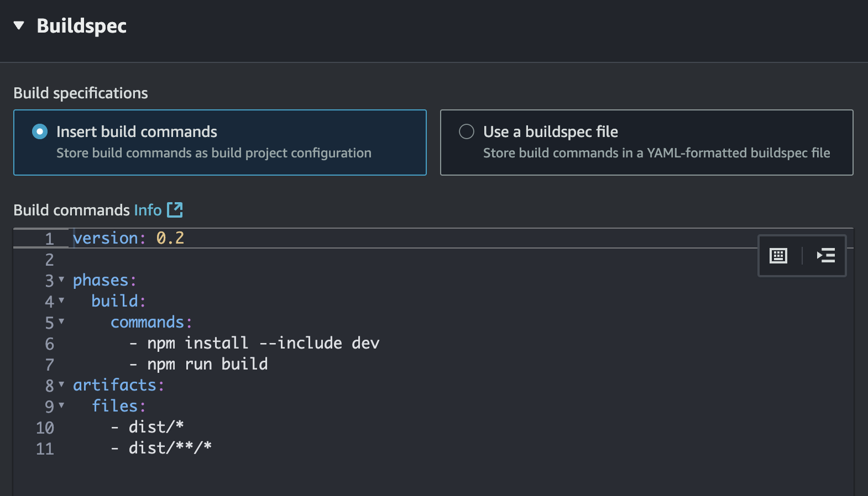868x496 pixels.
Task: Select the Insert build commands radio button
Action: (40, 131)
